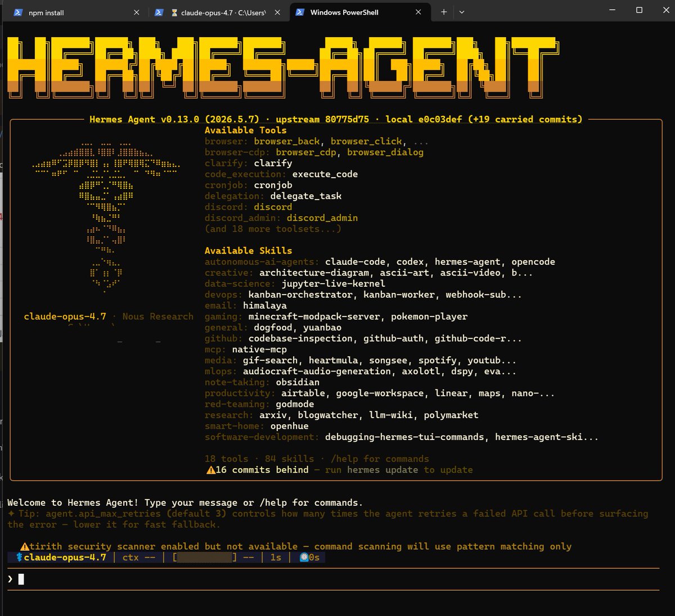
Task: Click '18 tools · 84 skills' summary text
Action: [259, 459]
